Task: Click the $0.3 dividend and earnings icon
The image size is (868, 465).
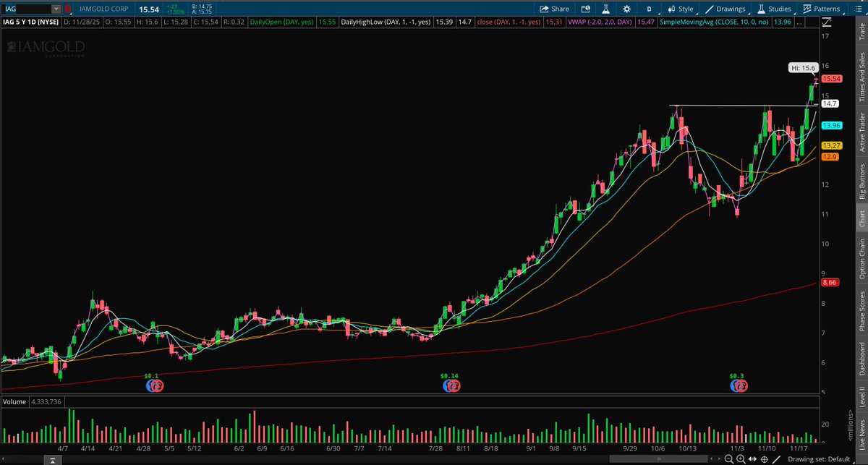Action: point(739,386)
